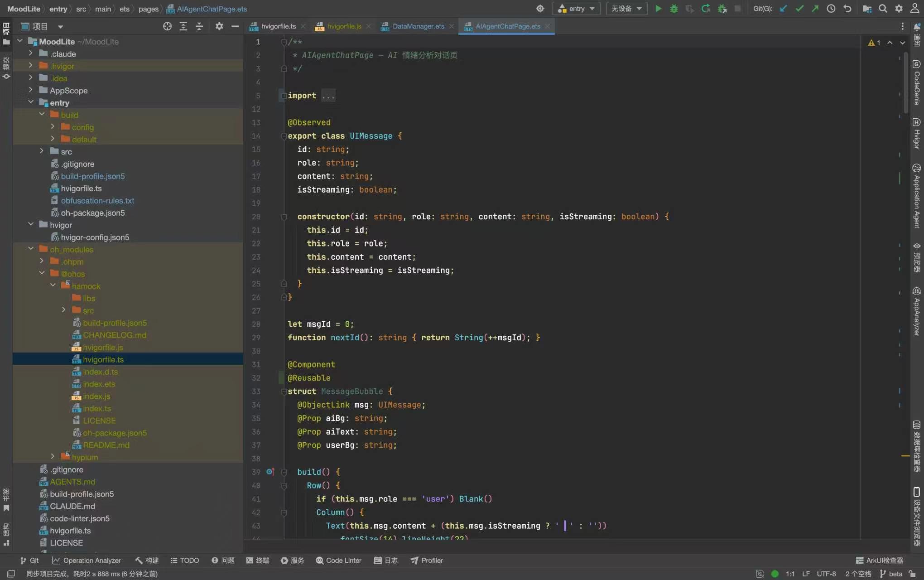
Task: Open the device selector dropdown
Action: coord(627,9)
